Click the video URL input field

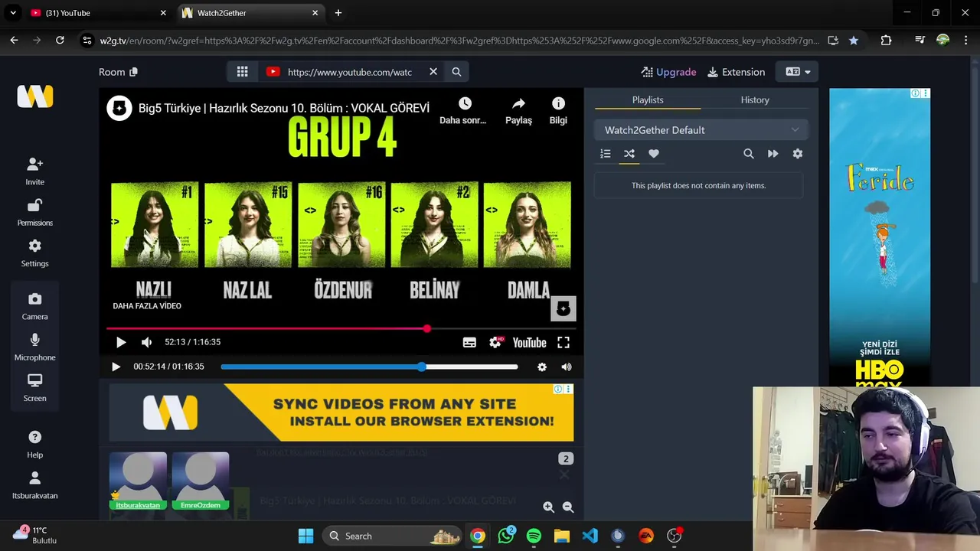pyautogui.click(x=351, y=72)
